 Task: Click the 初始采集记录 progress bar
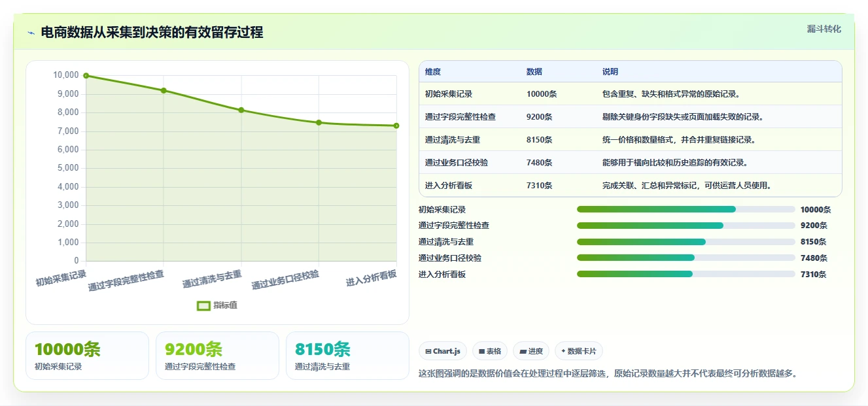[x=686, y=209]
